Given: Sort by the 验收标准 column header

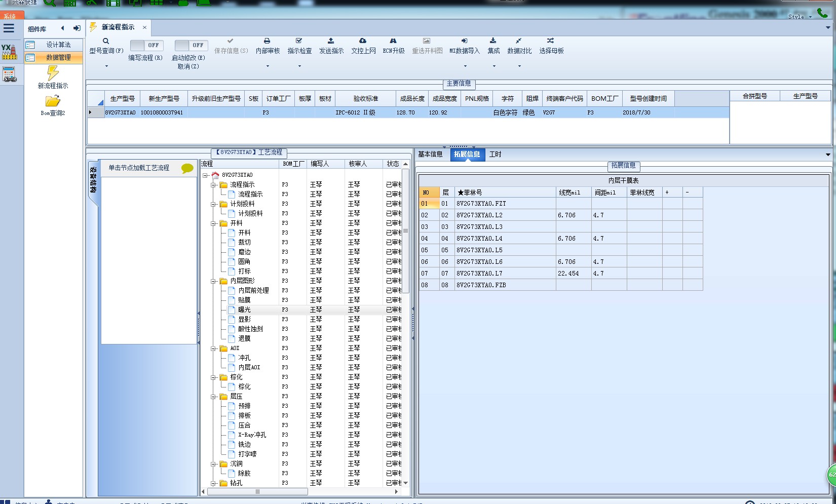Looking at the screenshot, I should coord(366,99).
